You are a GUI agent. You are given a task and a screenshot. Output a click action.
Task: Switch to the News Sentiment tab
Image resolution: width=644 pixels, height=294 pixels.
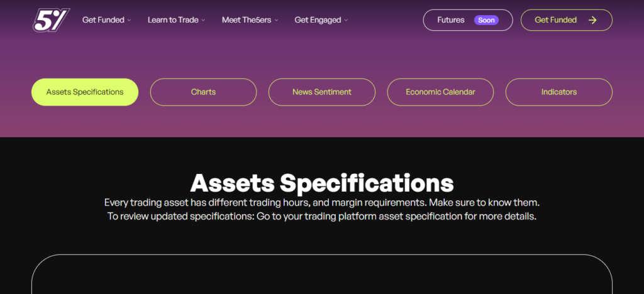tap(322, 92)
